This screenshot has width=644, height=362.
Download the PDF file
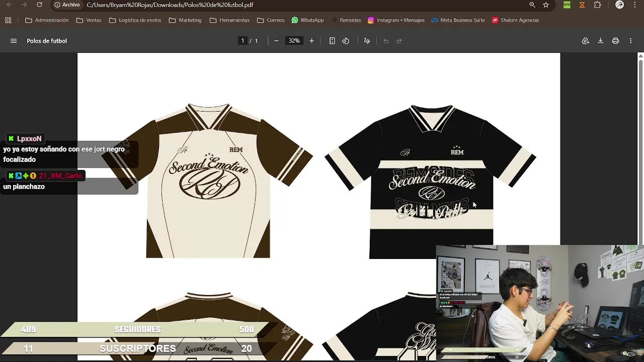coord(600,41)
